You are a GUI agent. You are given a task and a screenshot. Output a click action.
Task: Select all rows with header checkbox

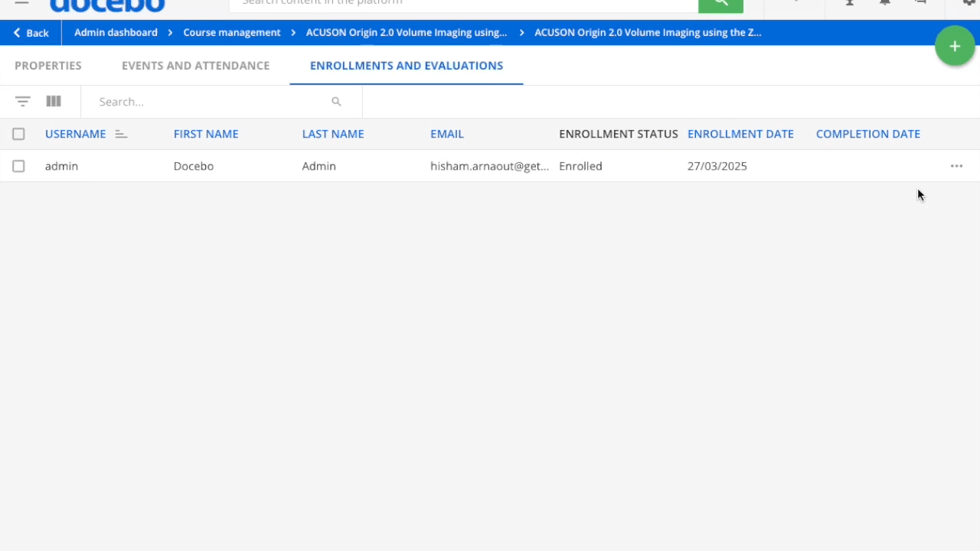[x=18, y=134]
